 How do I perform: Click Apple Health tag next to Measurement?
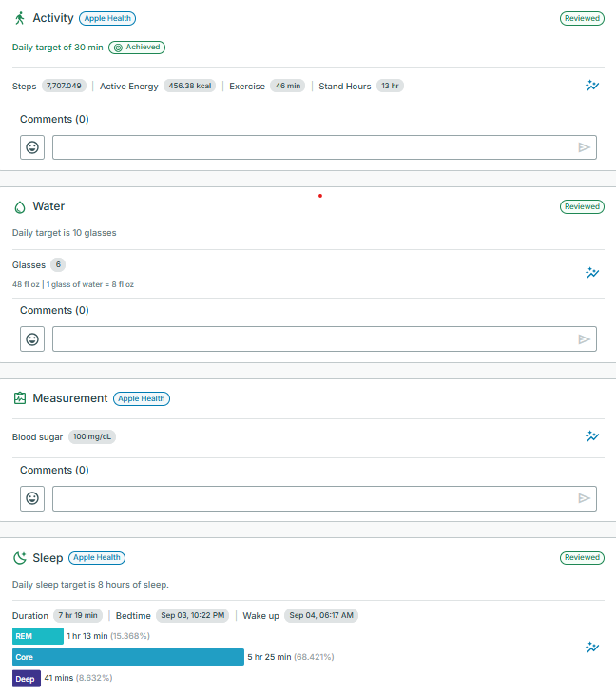pos(142,398)
